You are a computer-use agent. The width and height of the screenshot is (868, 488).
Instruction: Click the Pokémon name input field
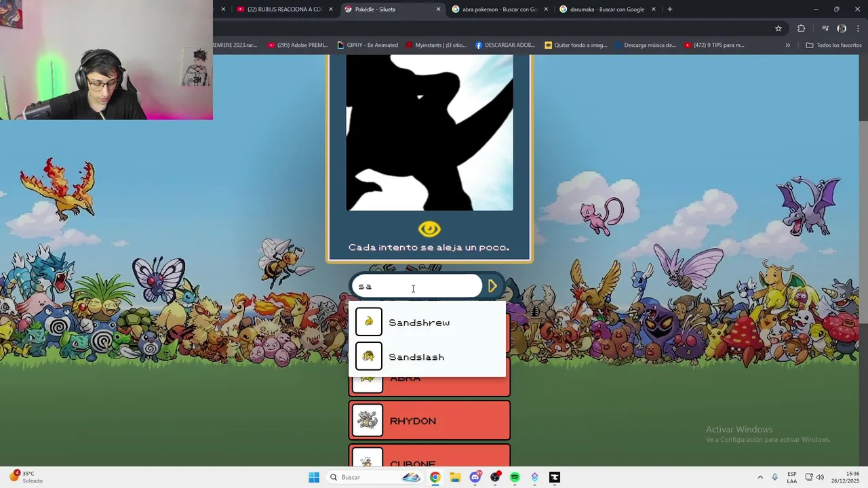click(x=416, y=286)
